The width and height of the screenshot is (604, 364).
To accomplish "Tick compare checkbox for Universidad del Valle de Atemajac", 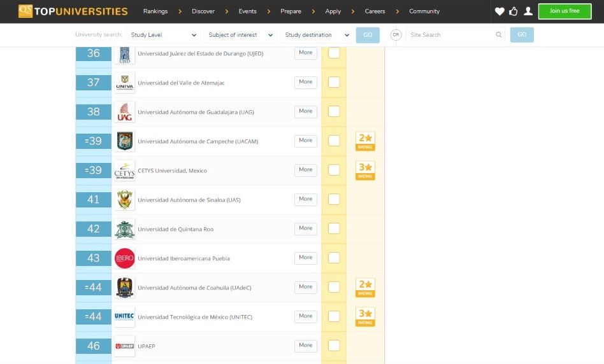I will (334, 82).
